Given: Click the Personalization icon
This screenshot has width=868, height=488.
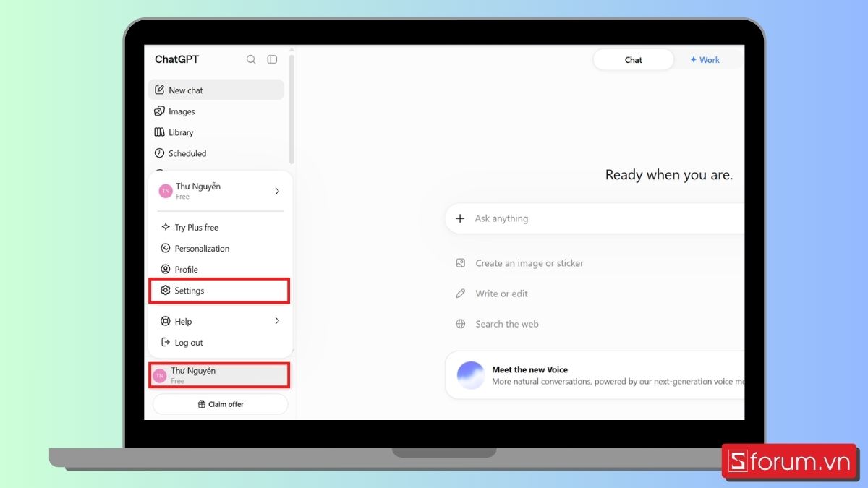Looking at the screenshot, I should (166, 248).
